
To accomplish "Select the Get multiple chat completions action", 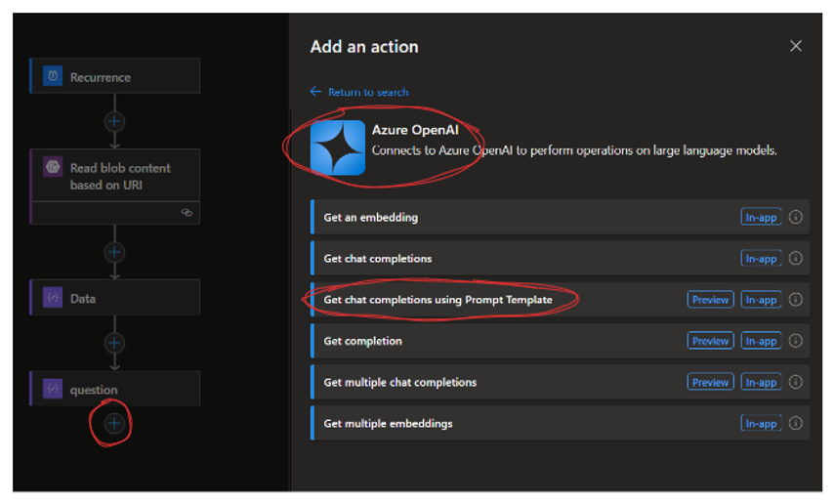I will [560, 382].
